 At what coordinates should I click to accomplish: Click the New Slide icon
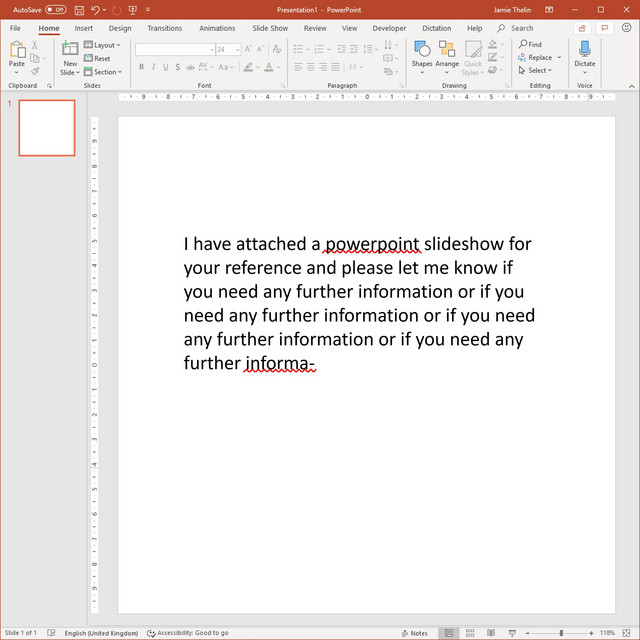tap(69, 50)
